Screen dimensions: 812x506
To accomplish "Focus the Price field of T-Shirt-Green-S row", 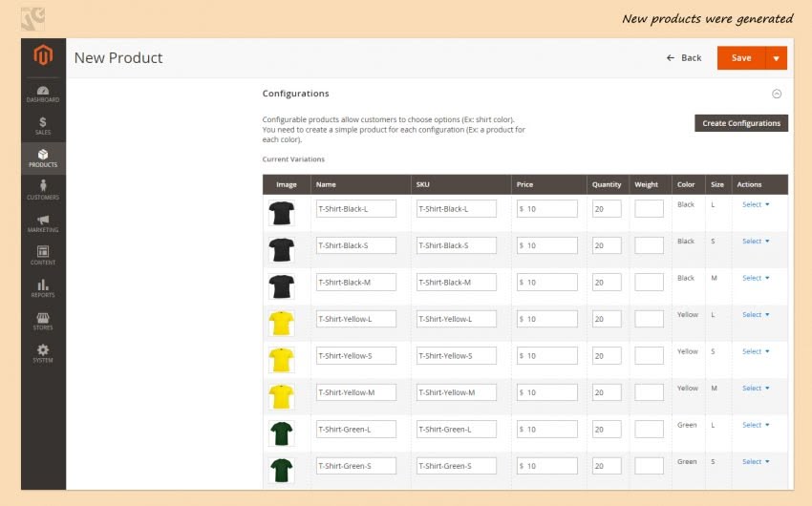I will [x=546, y=466].
